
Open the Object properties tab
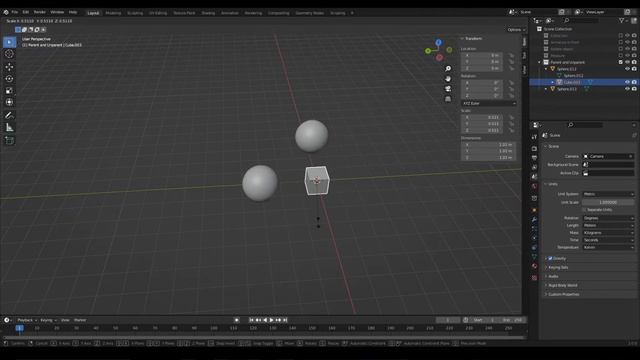[534, 210]
